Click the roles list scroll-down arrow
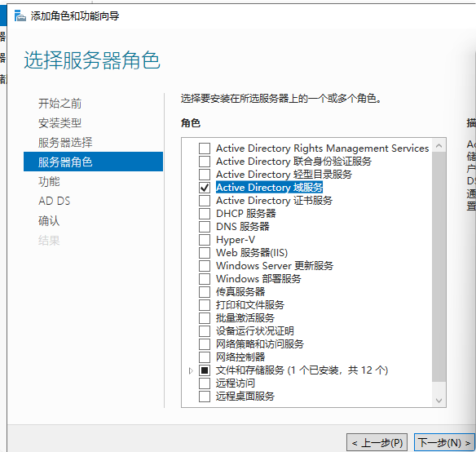 [x=439, y=401]
